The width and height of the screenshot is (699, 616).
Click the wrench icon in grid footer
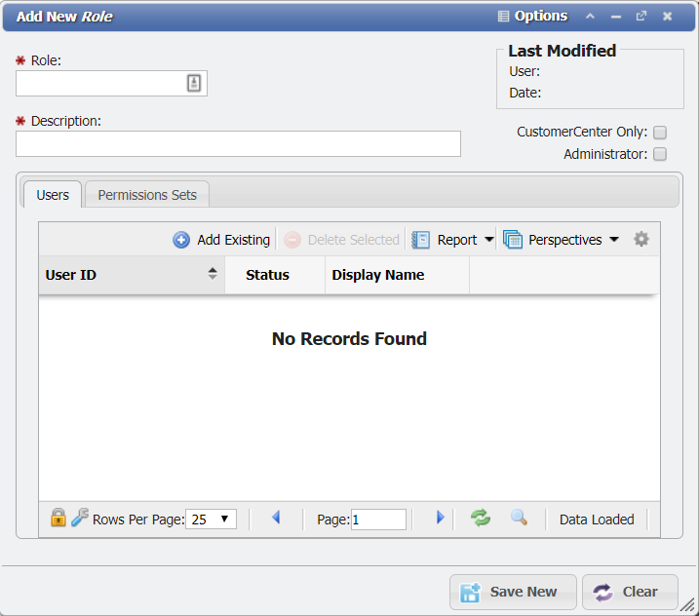coord(80,519)
